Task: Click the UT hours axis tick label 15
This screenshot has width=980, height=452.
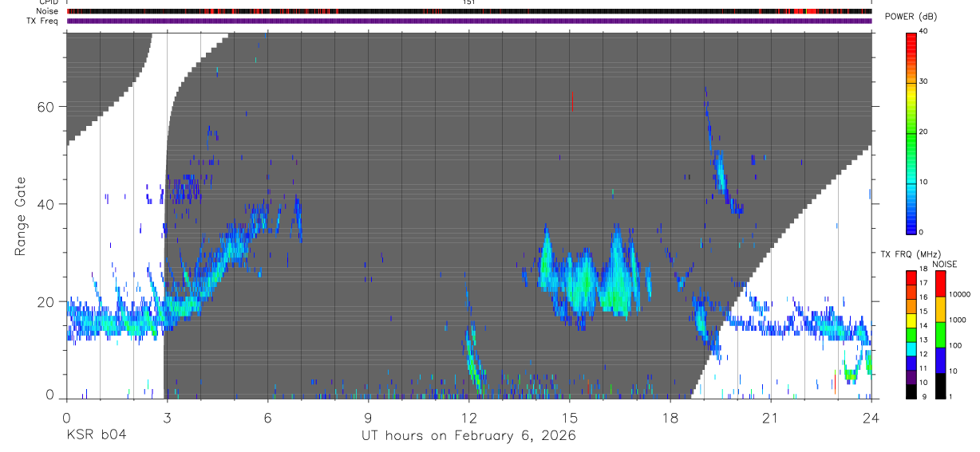Action: pyautogui.click(x=570, y=417)
